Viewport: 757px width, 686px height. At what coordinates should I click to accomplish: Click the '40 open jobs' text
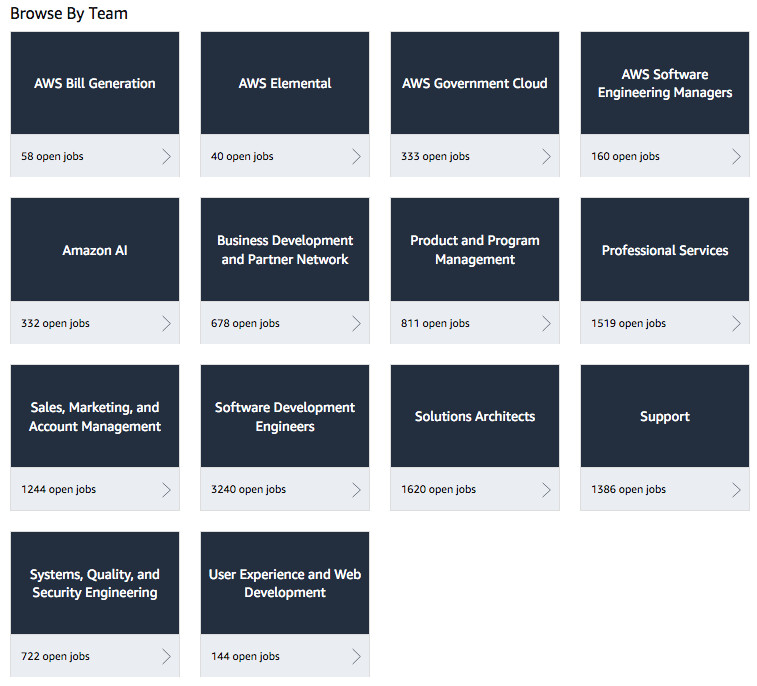(x=242, y=156)
